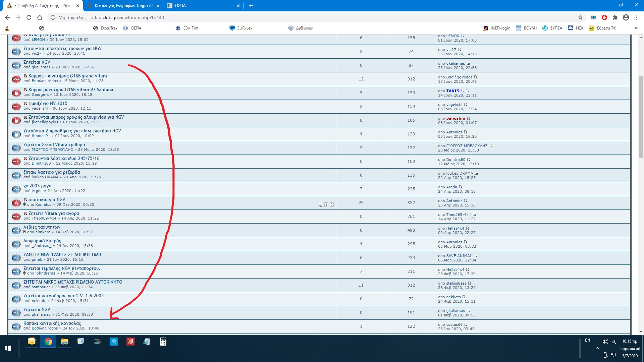Click the browser back arrow
The width and height of the screenshot is (644, 362).
click(7, 17)
